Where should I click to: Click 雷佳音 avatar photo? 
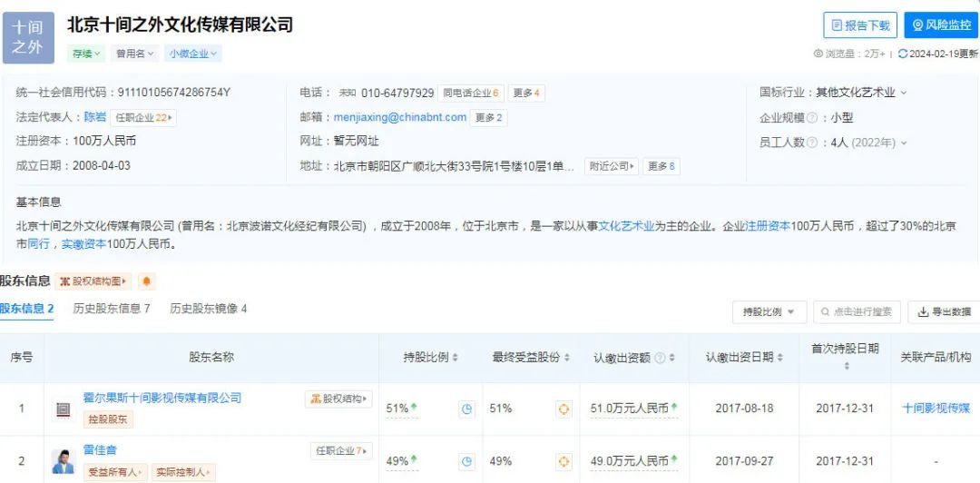[x=64, y=462]
